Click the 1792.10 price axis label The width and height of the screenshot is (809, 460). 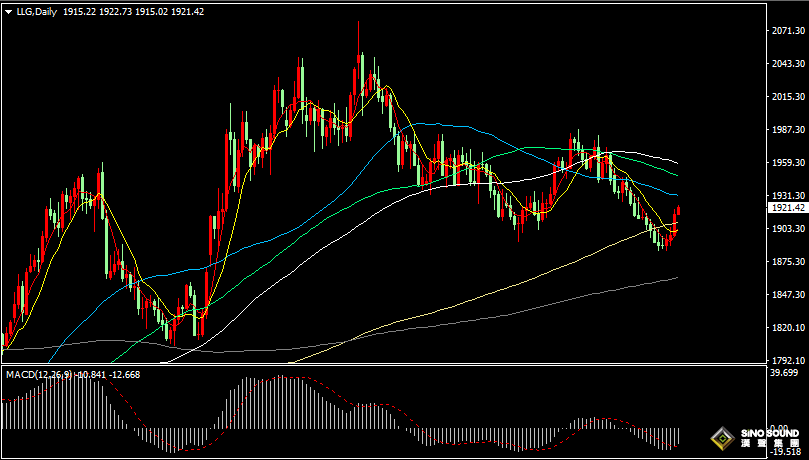[787, 360]
